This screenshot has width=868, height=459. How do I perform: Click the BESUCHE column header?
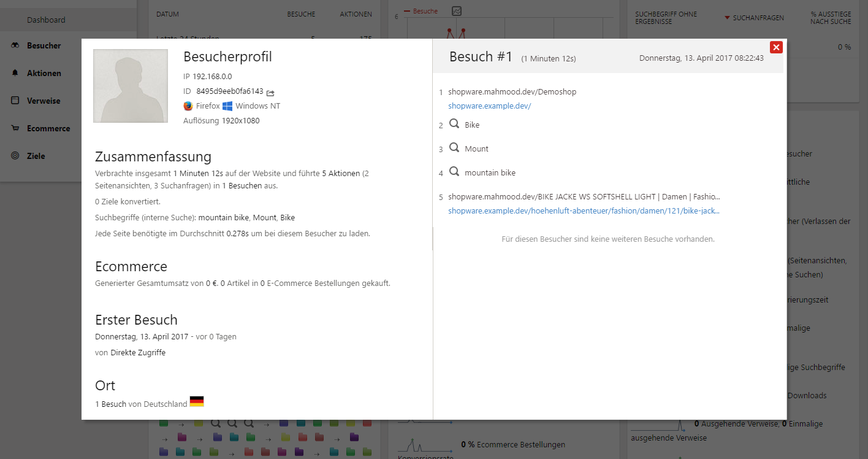click(301, 14)
